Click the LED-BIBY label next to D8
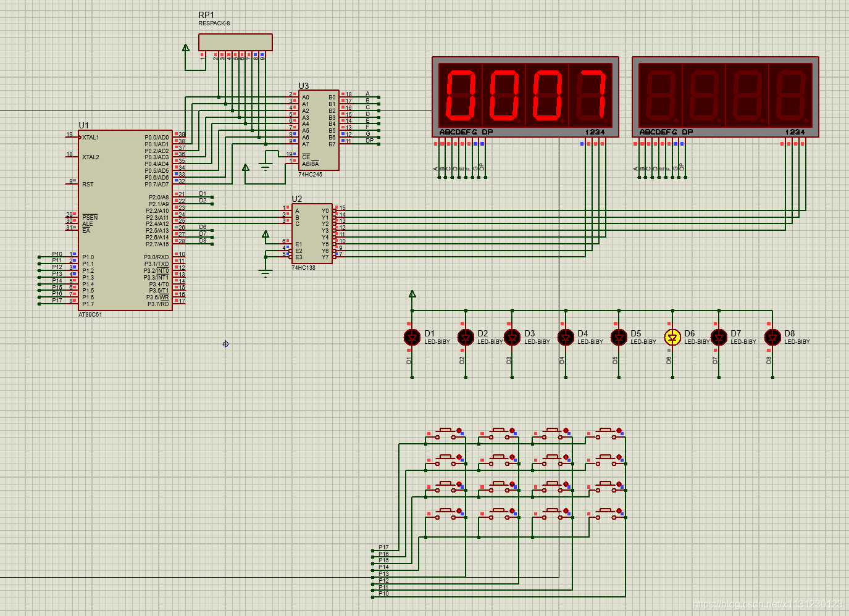Viewport: 849px width, 616px height. pyautogui.click(x=797, y=342)
